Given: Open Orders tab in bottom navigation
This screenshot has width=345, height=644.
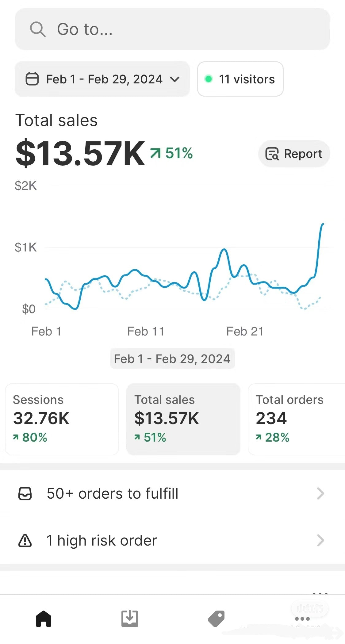Looking at the screenshot, I should (x=130, y=619).
